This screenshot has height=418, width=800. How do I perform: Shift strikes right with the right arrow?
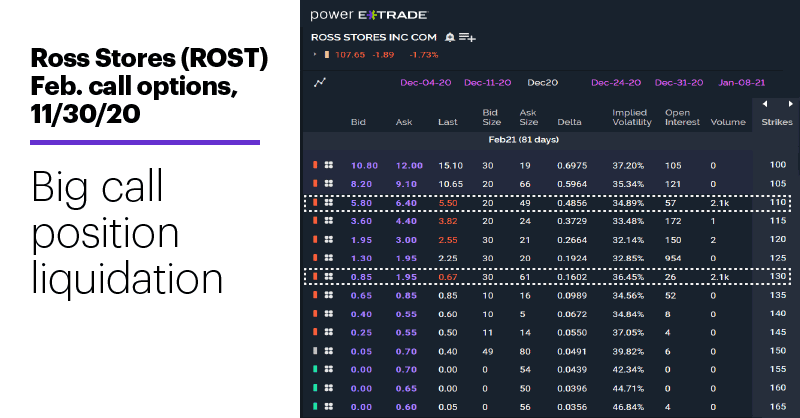(790, 104)
